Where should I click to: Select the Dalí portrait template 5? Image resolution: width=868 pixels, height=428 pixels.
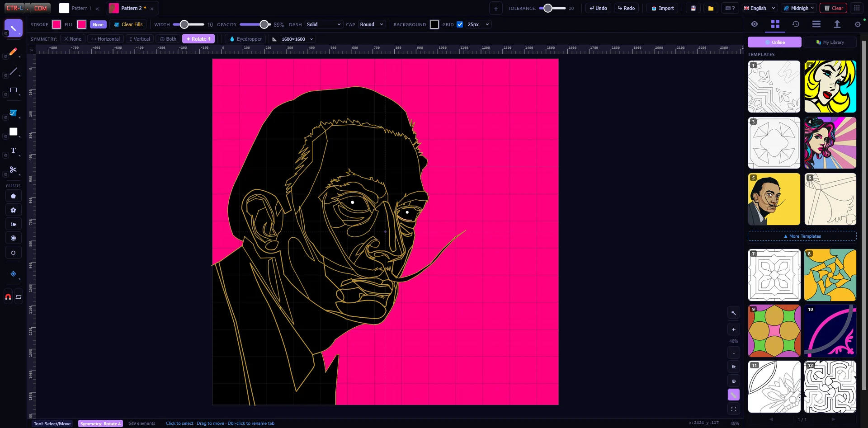point(774,199)
